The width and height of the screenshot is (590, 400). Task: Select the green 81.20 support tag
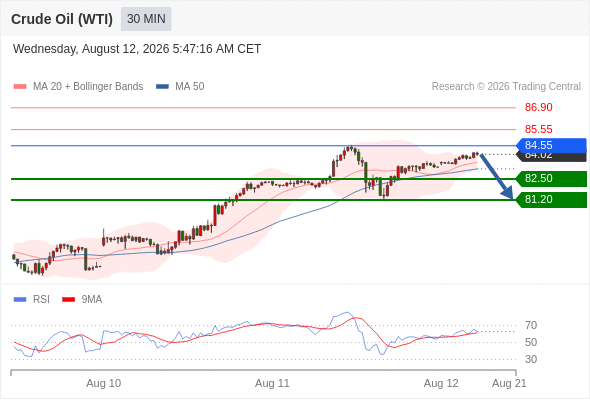551,199
